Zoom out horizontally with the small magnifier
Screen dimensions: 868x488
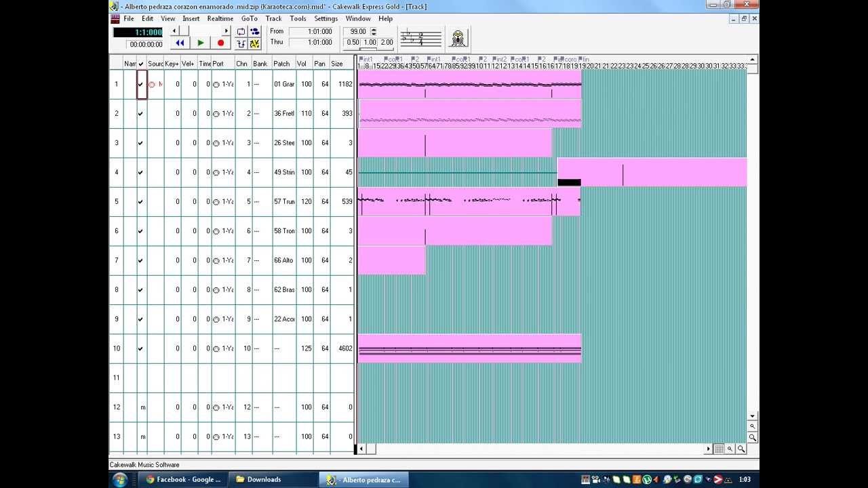[x=730, y=449]
